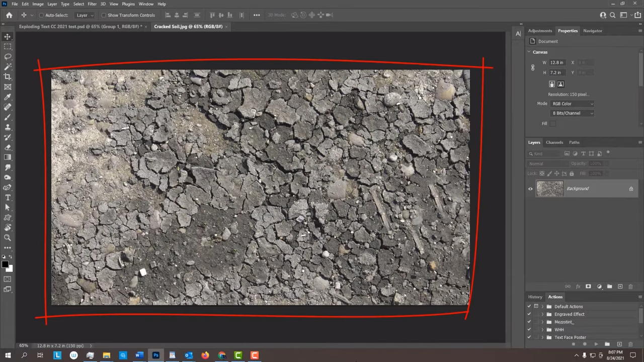The width and height of the screenshot is (644, 362).
Task: Hide the Background layer visibility
Action: click(x=530, y=188)
